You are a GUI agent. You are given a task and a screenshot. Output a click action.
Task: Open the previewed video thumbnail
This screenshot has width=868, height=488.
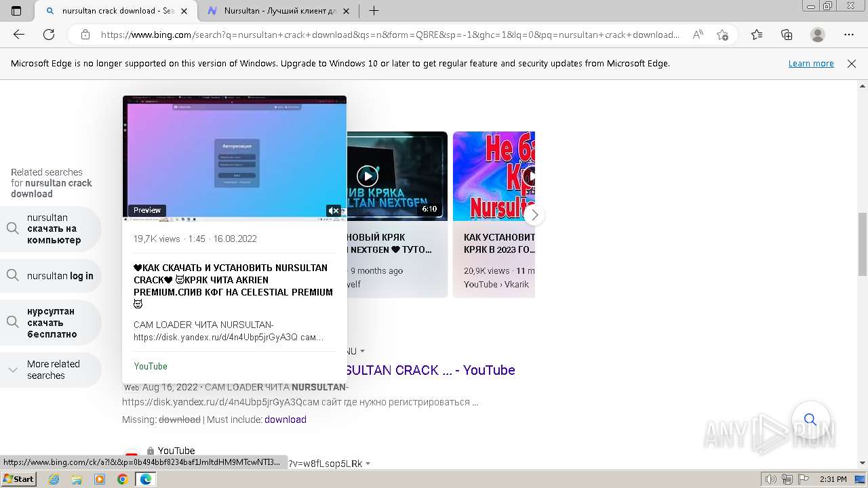click(235, 159)
